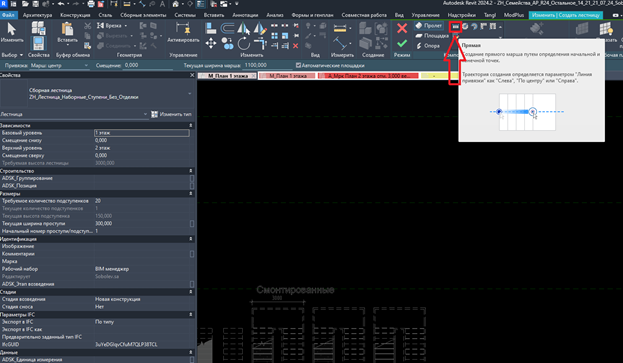Open the ModPlus ribbon tab

click(513, 15)
